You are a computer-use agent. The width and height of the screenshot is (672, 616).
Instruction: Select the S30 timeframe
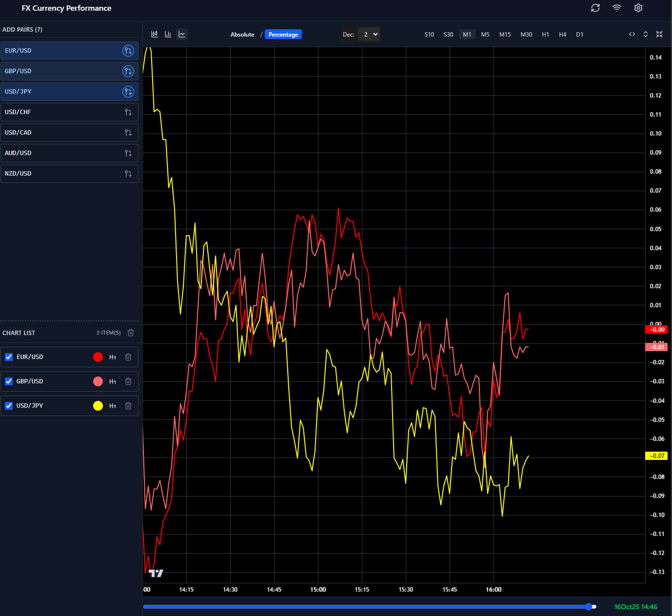pyautogui.click(x=448, y=35)
